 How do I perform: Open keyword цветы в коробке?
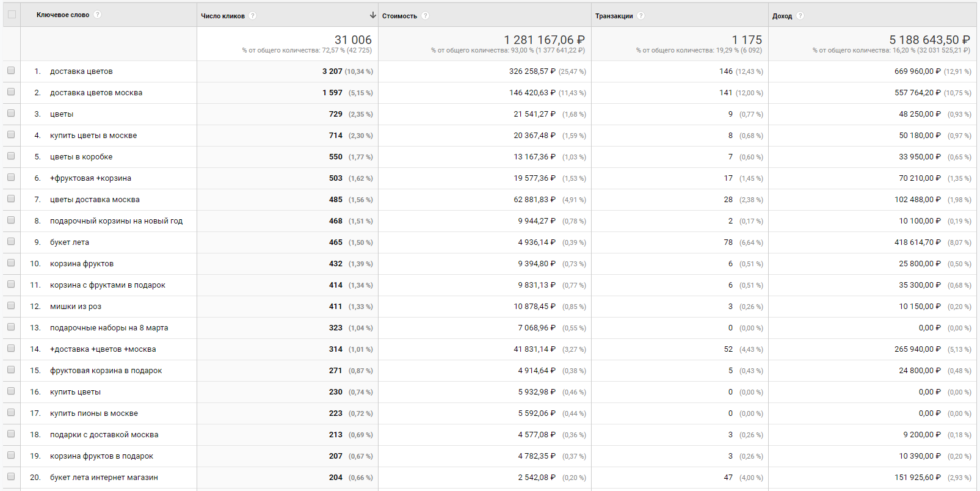pos(81,157)
